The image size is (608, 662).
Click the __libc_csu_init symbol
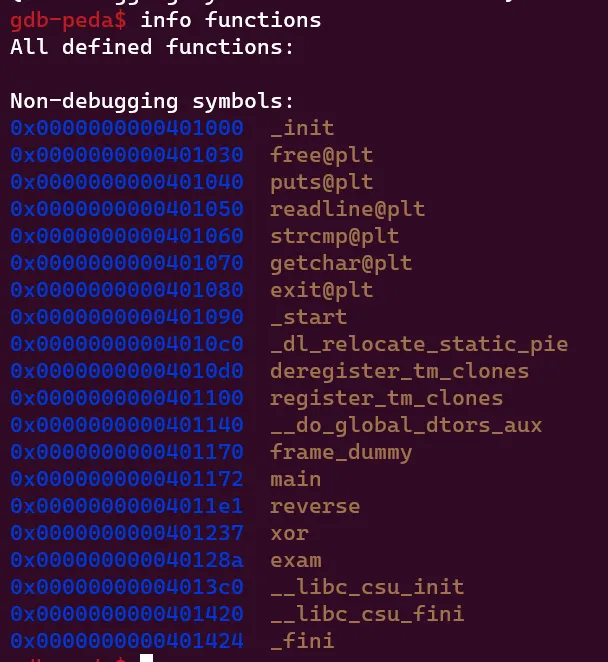(x=367, y=588)
